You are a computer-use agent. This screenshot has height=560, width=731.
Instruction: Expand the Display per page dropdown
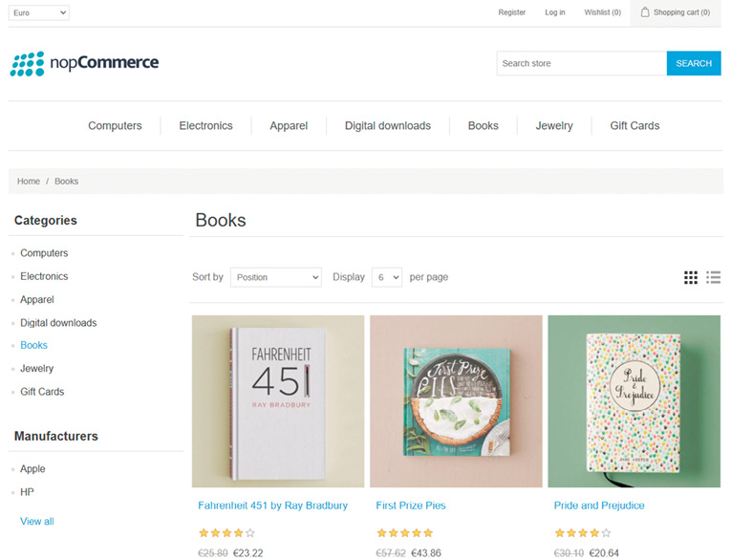tap(387, 277)
